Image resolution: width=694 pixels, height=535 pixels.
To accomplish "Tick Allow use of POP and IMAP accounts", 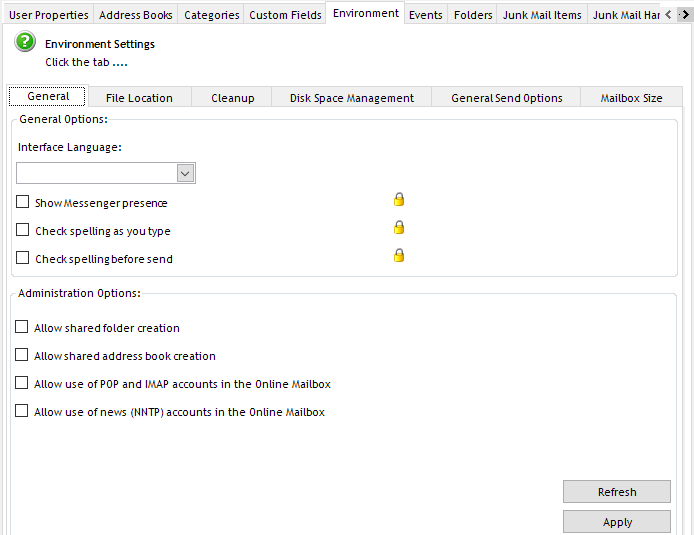I will [x=22, y=383].
